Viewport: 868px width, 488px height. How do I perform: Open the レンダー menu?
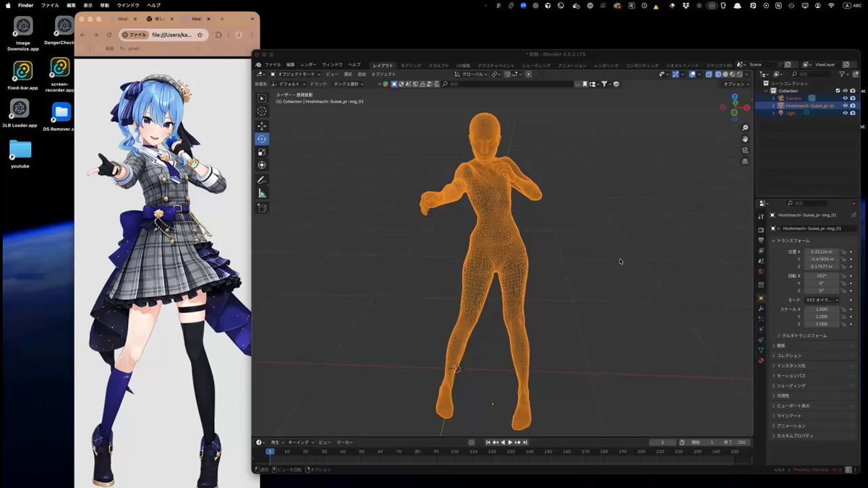coord(308,64)
